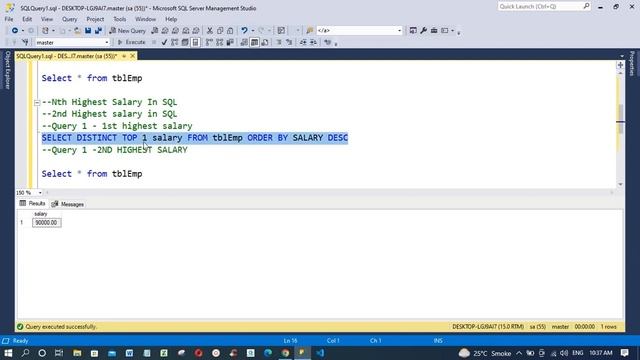
Task: Select the SQLQuery1.sql document tab
Action: pyautogui.click(x=67, y=56)
